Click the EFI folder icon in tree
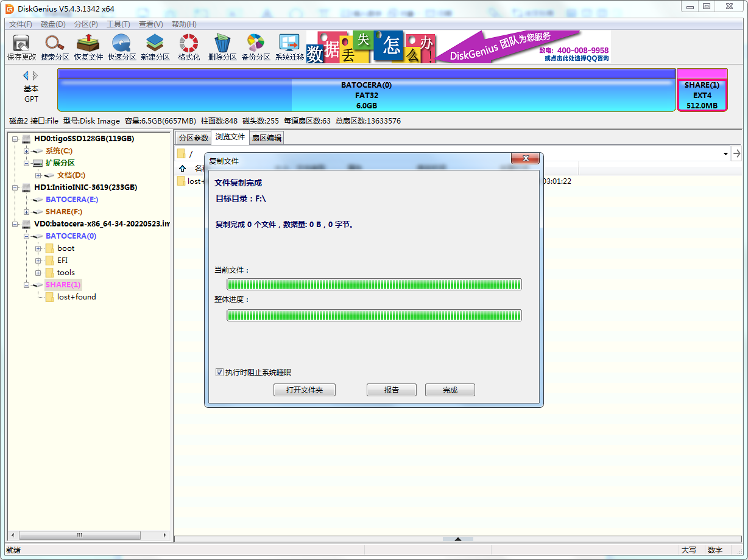The width and height of the screenshot is (748, 560). 49,261
